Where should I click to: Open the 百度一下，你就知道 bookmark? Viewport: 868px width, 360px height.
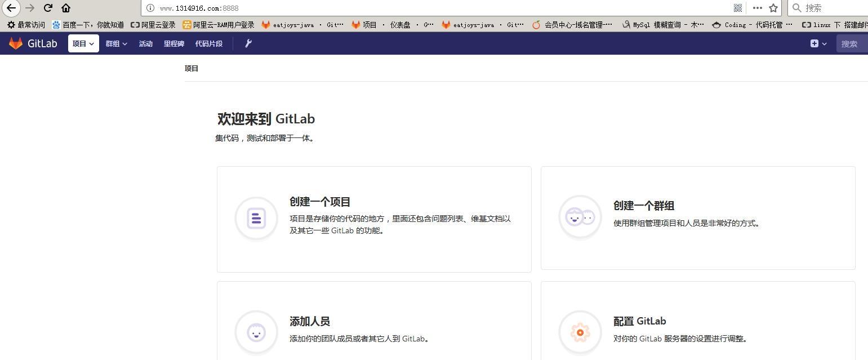coord(88,25)
